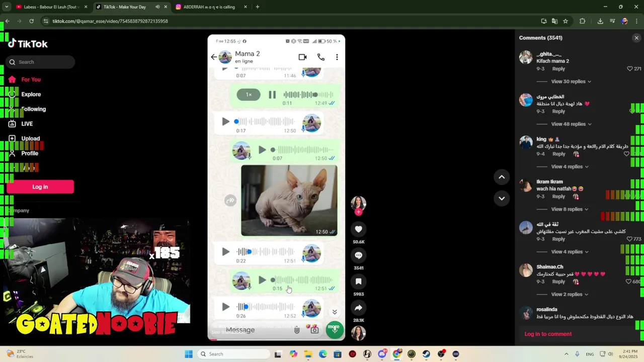Open the creator's avatar with follow plus
This screenshot has width=644, height=362.
358,205
